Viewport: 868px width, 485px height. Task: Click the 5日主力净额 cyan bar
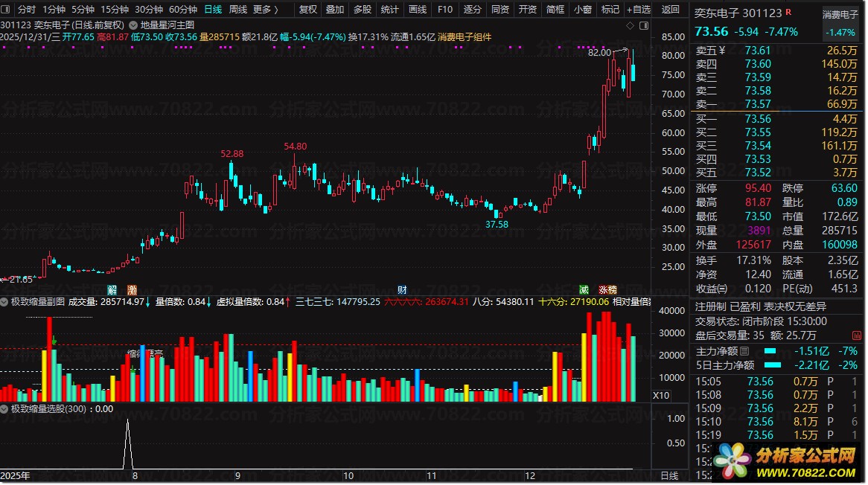(x=772, y=365)
